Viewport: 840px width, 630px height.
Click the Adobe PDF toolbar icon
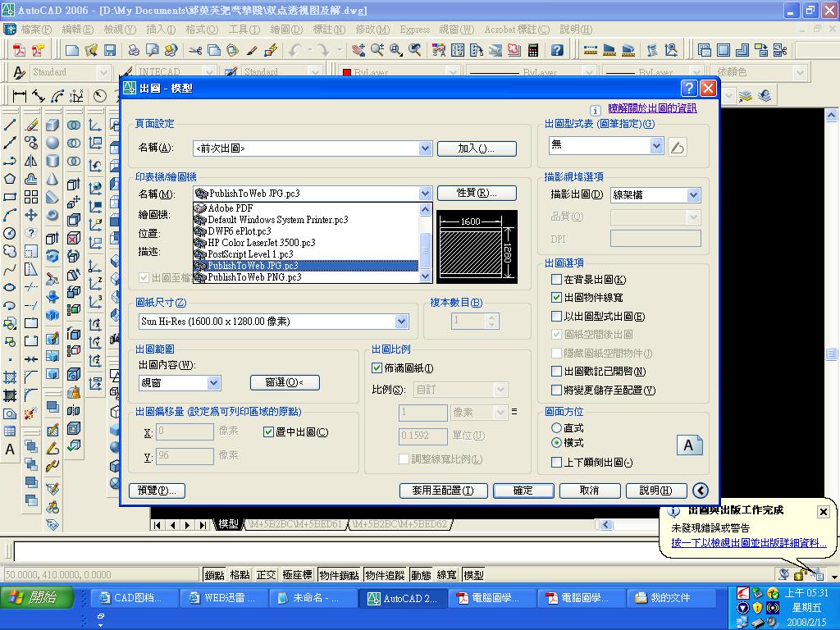(19, 50)
